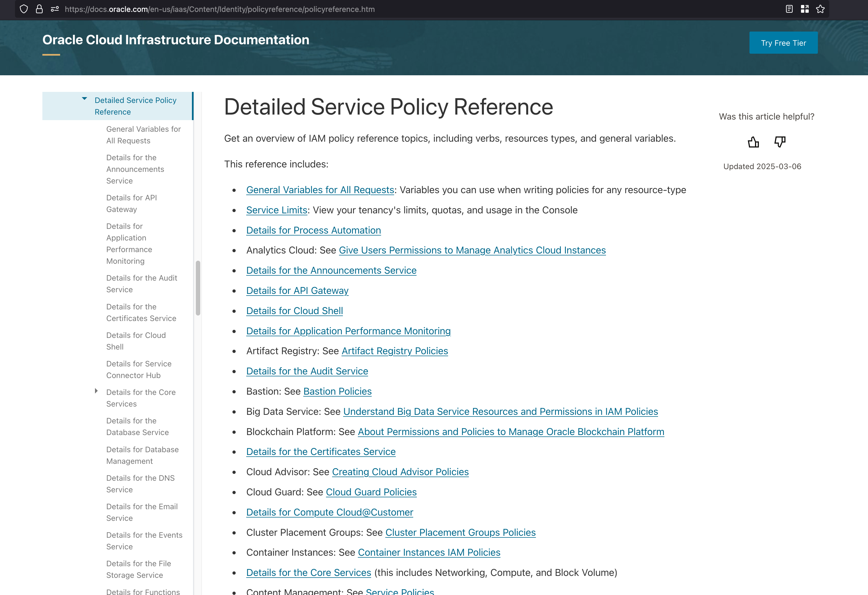Follow General Variables for All Requests body link
868x595 pixels.
[320, 190]
